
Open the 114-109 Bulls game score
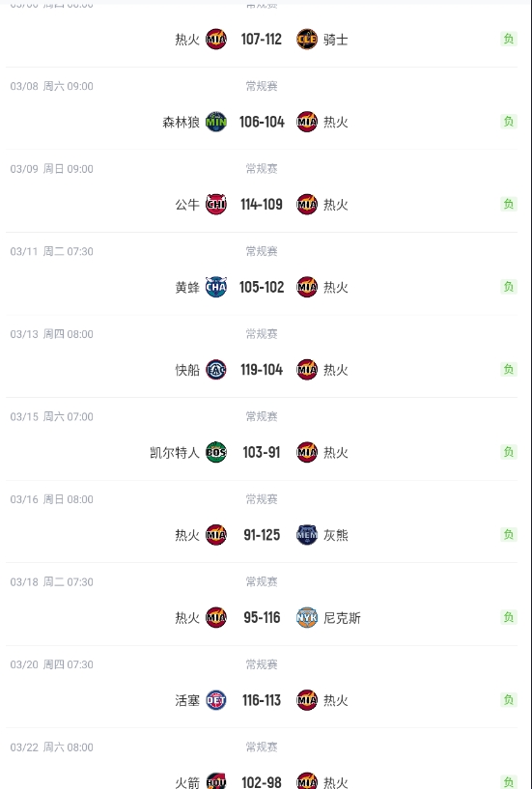[262, 205]
